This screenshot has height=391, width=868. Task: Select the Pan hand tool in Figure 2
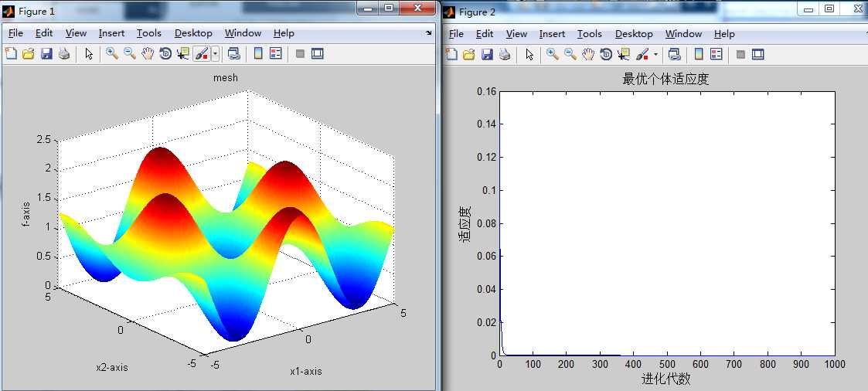(588, 54)
